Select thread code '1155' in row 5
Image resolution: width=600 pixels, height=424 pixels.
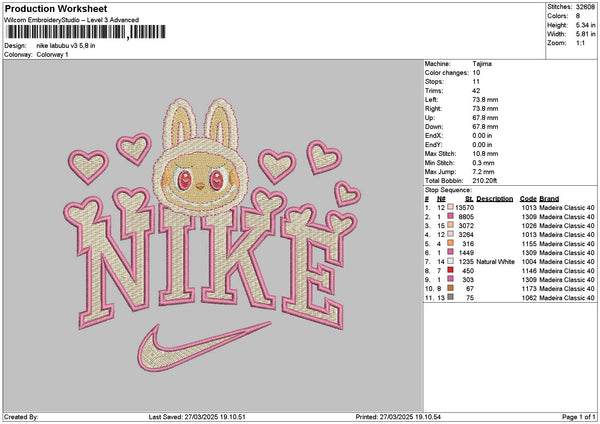[529, 244]
